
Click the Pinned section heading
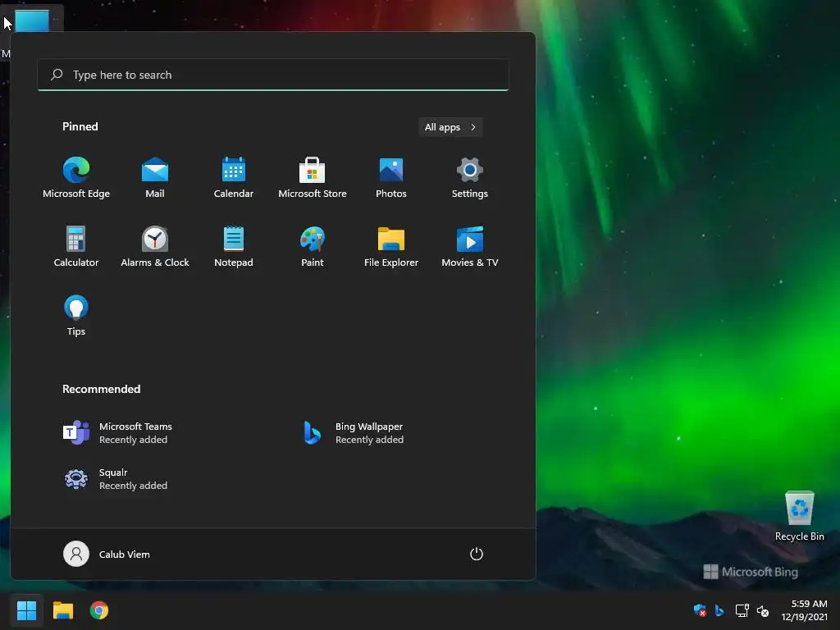[80, 126]
